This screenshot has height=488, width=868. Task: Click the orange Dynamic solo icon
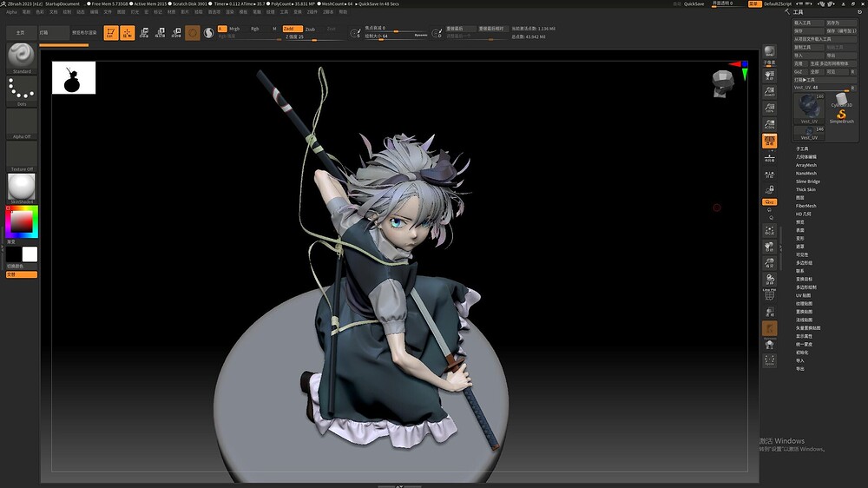(x=769, y=330)
